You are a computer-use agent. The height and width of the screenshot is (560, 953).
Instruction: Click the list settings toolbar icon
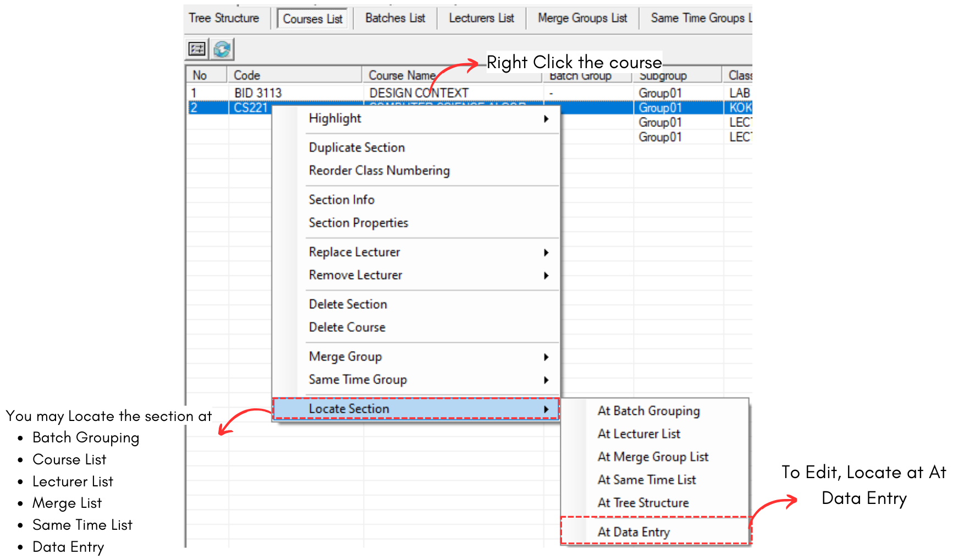[x=197, y=49]
